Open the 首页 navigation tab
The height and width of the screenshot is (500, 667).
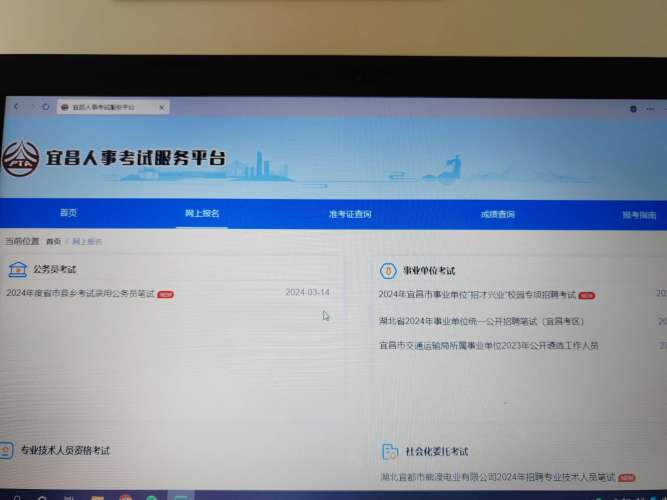[x=68, y=213]
